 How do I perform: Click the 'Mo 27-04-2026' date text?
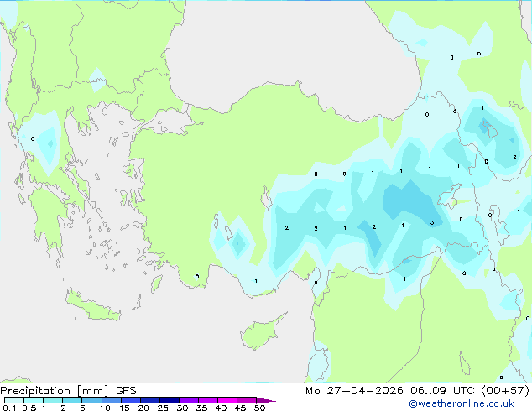point(354,391)
